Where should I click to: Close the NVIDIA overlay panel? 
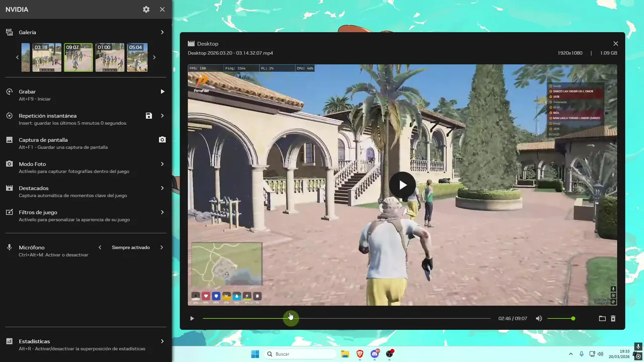[x=162, y=10]
